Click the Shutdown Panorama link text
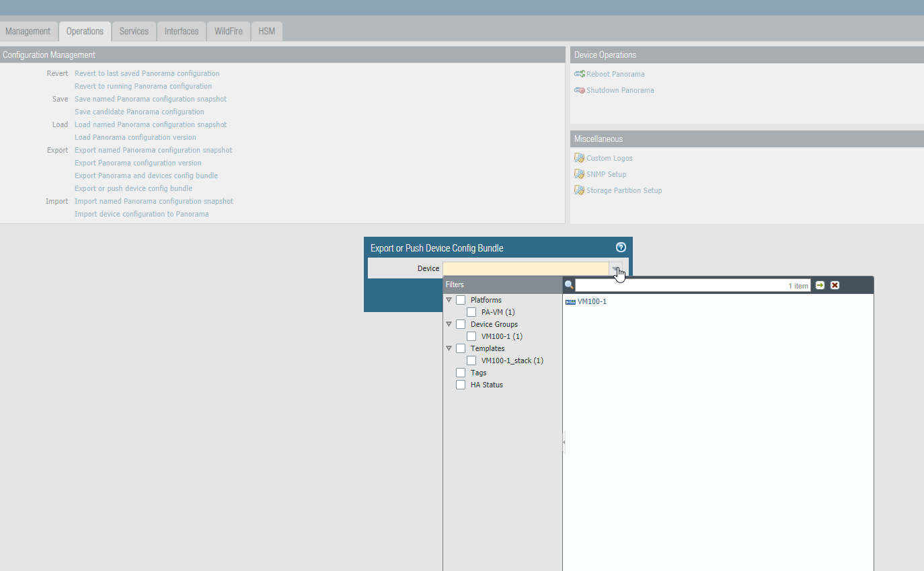Image resolution: width=924 pixels, height=571 pixels. [x=620, y=90]
